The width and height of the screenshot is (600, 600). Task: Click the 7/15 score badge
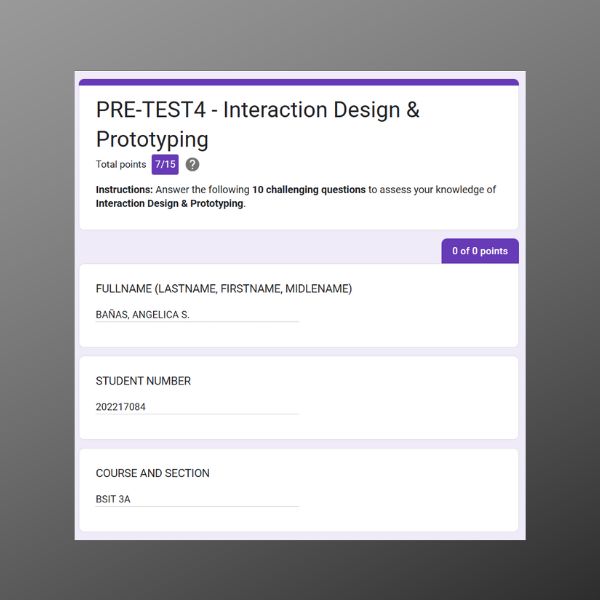[165, 165]
